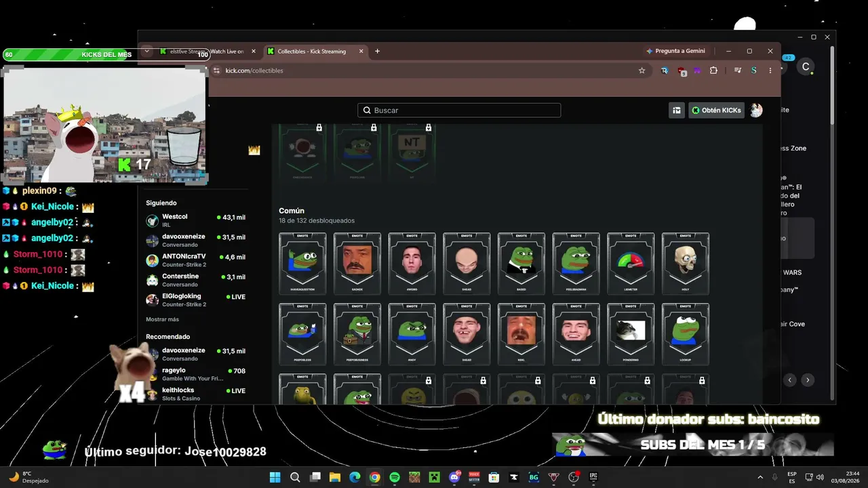Open the tab search dropdown in Chrome
Viewport: 868px width, 488px height.
click(146, 51)
